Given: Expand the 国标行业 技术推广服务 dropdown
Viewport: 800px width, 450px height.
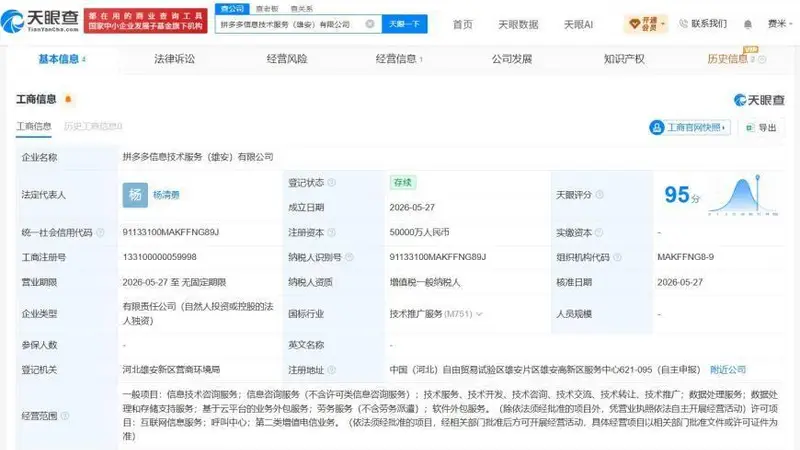Looking at the screenshot, I should coord(479,314).
